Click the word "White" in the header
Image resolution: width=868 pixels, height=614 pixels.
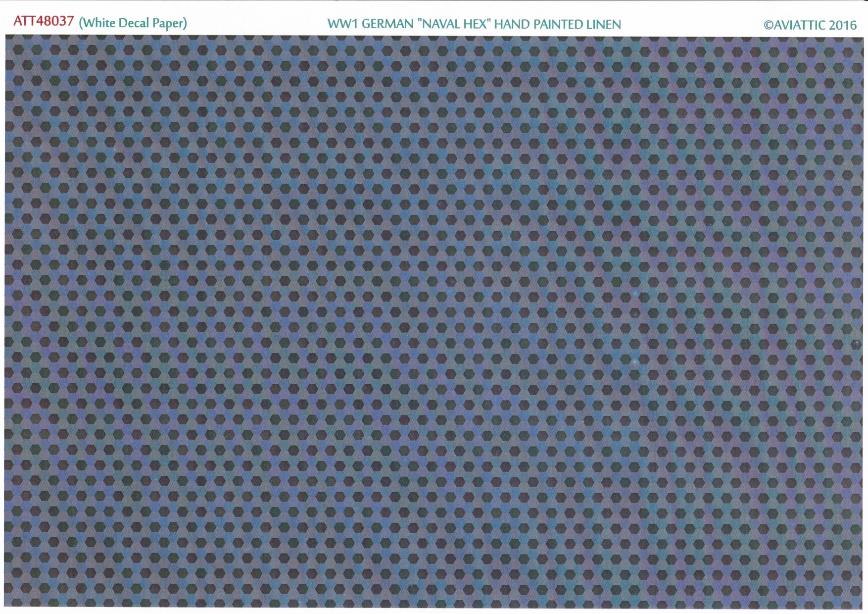click(x=97, y=23)
